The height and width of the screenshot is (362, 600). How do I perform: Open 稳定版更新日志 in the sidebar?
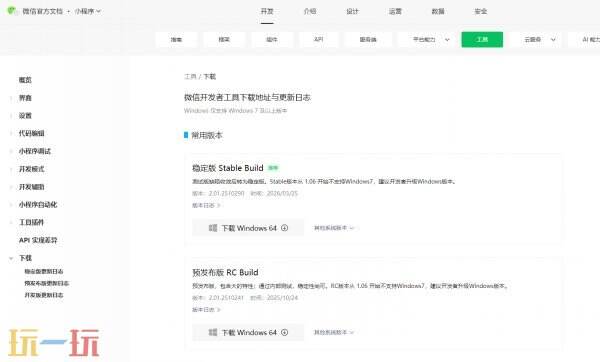click(x=44, y=271)
